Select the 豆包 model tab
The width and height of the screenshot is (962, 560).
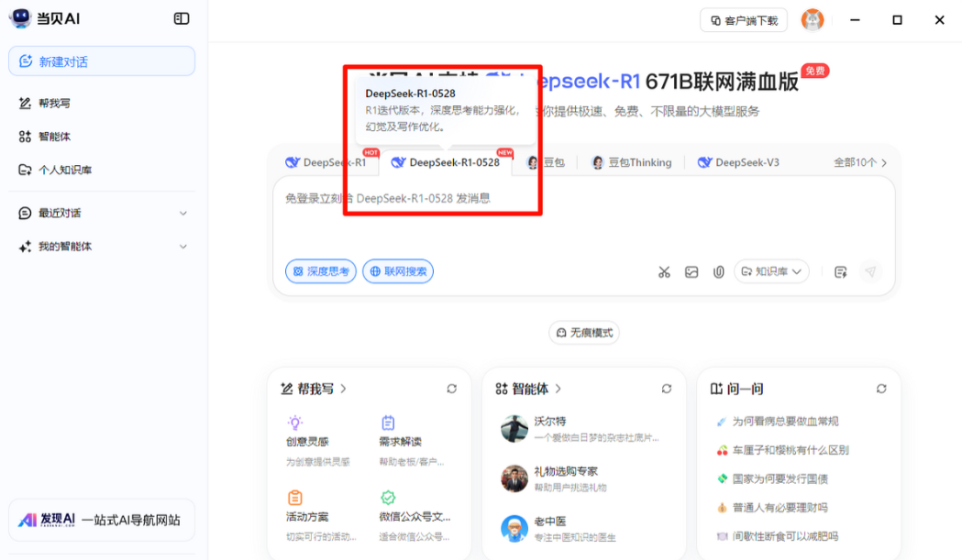click(x=546, y=162)
